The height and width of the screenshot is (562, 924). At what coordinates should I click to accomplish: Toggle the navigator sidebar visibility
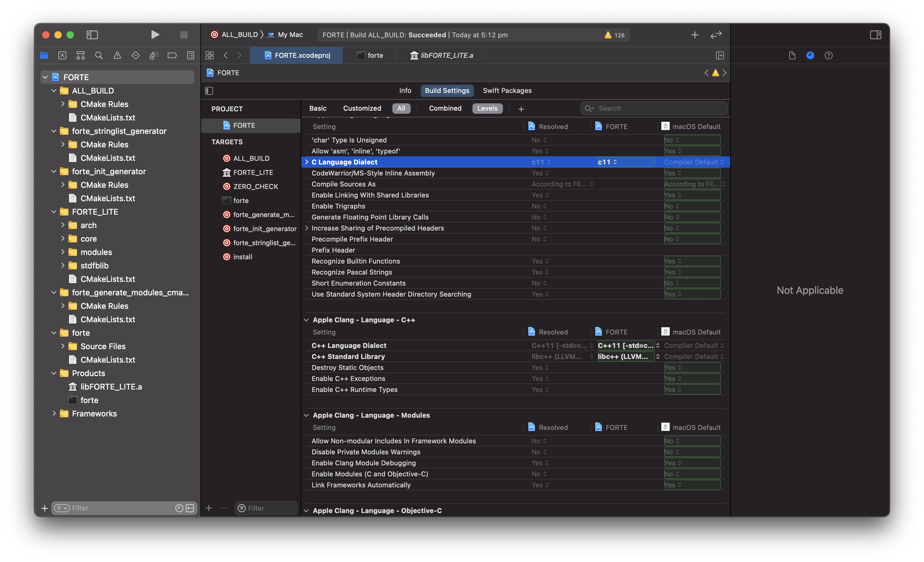coord(92,35)
